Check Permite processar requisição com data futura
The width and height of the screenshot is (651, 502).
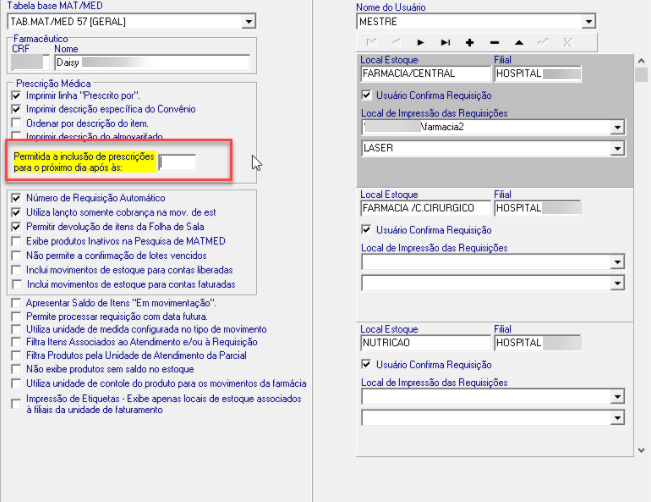click(x=16, y=316)
